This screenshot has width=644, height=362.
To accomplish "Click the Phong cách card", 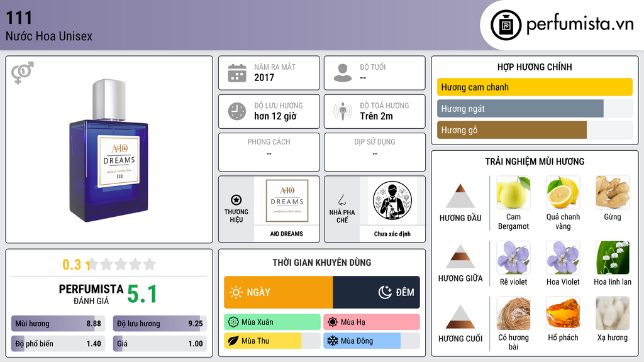I will (269, 152).
